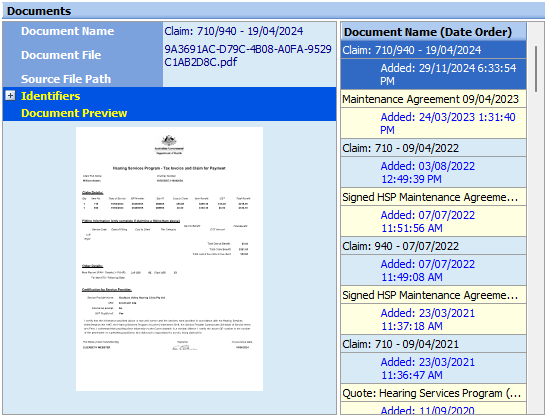Select the Identifiers row label

pyautogui.click(x=51, y=96)
